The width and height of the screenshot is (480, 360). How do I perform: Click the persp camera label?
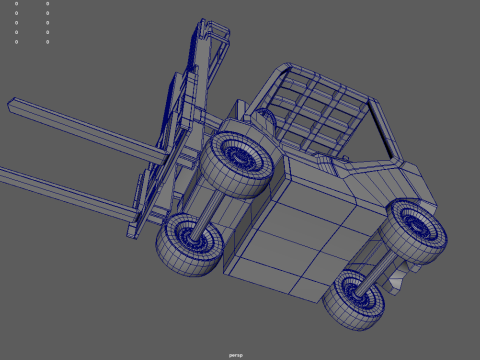pyautogui.click(x=236, y=355)
